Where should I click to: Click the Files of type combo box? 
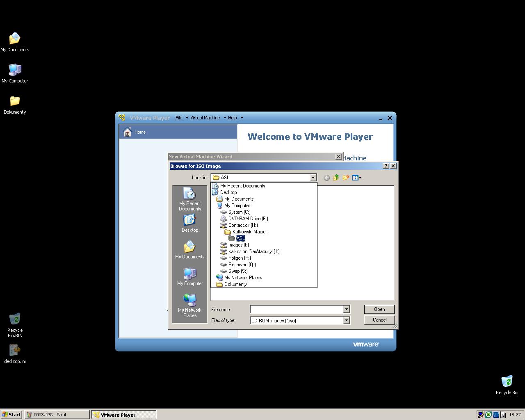pyautogui.click(x=300, y=320)
